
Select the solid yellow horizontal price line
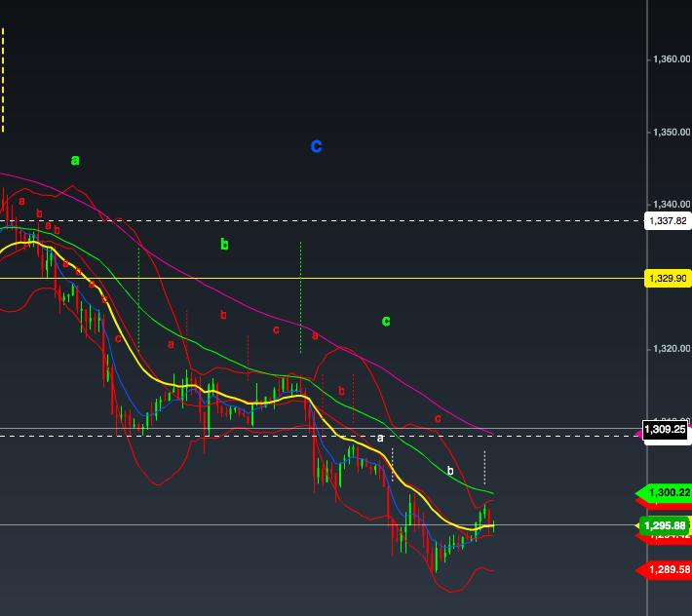pos(322,279)
